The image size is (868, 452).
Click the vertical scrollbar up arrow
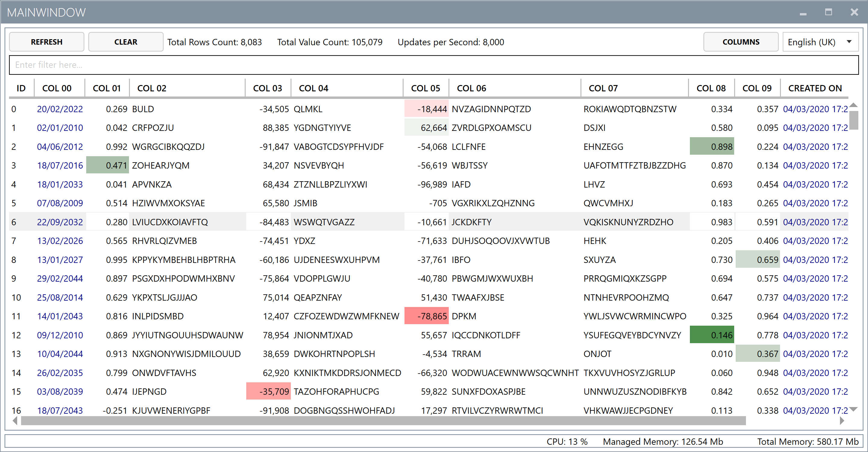pos(853,105)
